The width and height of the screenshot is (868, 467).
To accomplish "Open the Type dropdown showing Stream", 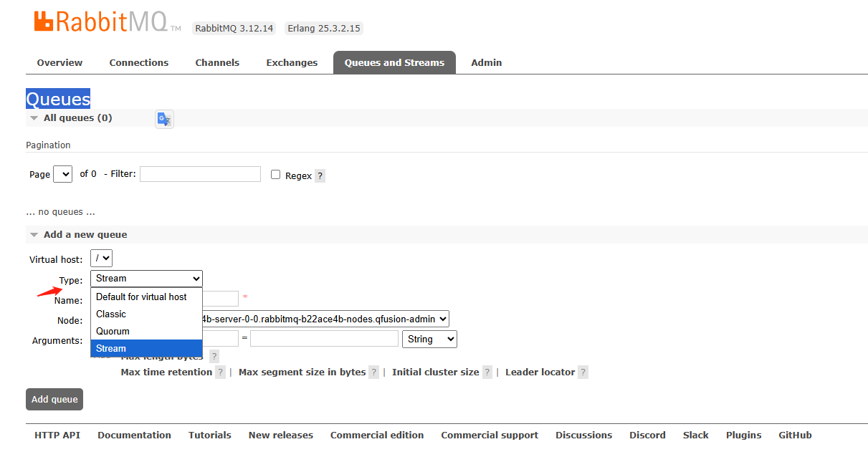I will tap(147, 279).
